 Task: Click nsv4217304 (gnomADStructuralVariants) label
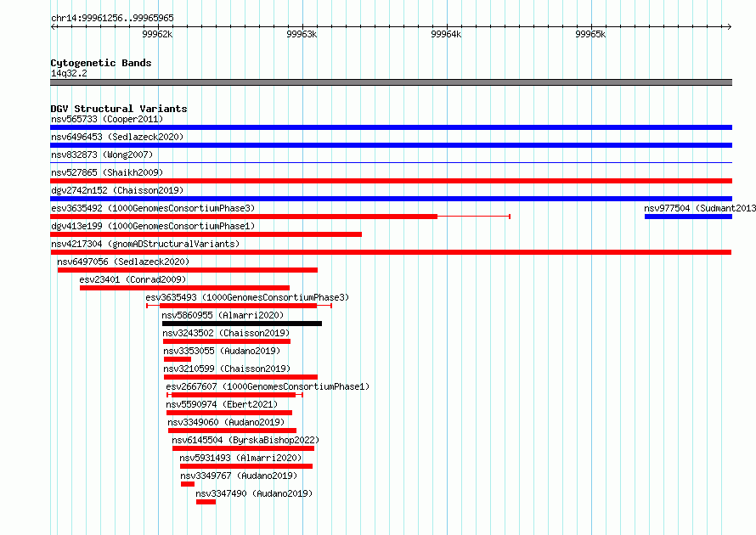tap(145, 244)
